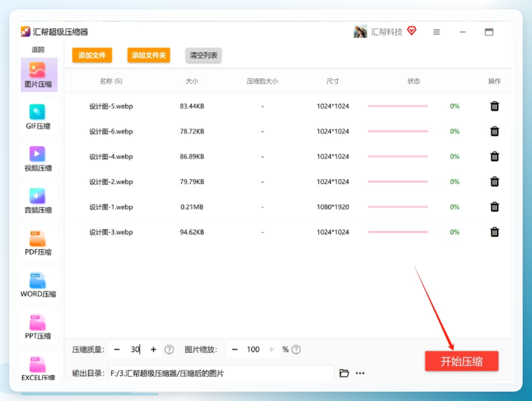Show help for 压缩质量 question mark
Image resolution: width=532 pixels, height=401 pixels.
[x=169, y=349]
